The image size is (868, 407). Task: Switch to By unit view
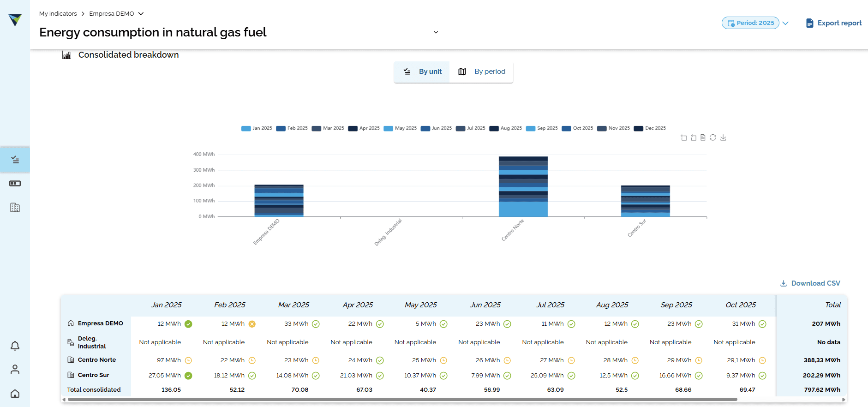[x=422, y=72]
